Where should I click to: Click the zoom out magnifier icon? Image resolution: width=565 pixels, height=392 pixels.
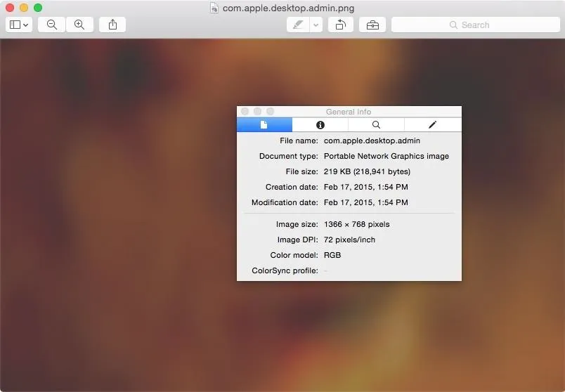pos(51,25)
